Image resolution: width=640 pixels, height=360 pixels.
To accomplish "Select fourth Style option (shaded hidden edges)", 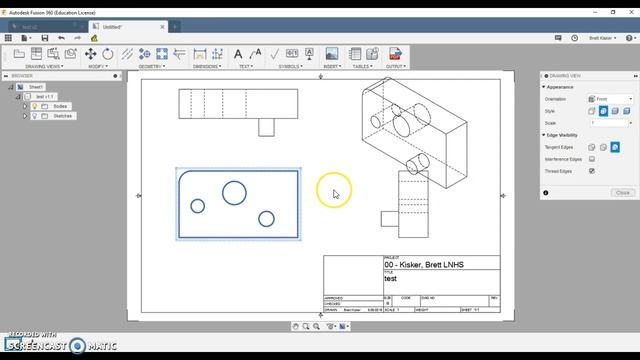I will point(627,111).
